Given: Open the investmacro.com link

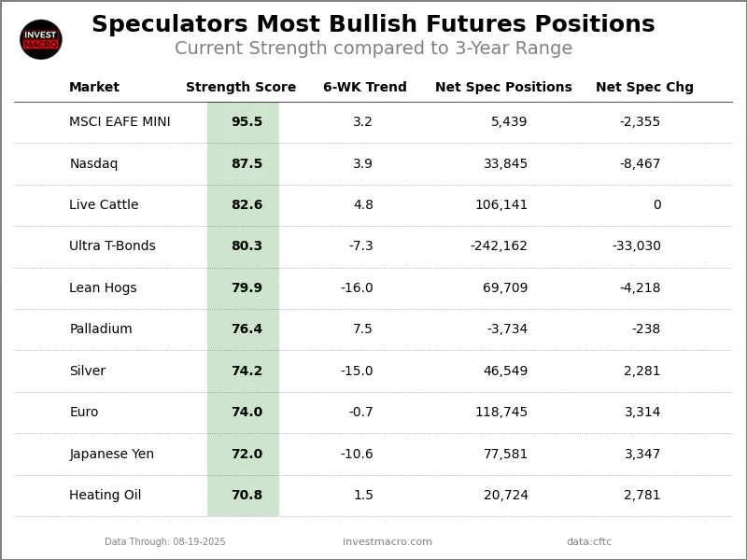Looking at the screenshot, I should (x=388, y=542).
